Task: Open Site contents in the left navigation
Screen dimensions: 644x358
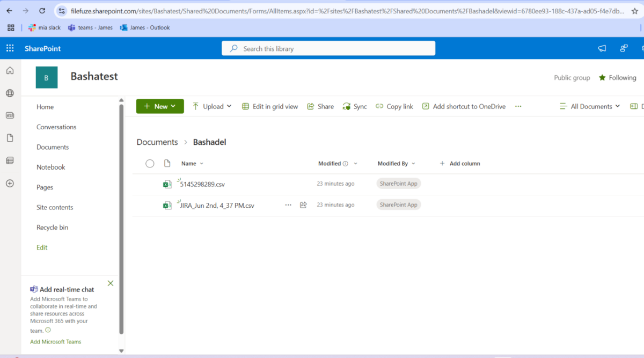Action: click(x=55, y=207)
